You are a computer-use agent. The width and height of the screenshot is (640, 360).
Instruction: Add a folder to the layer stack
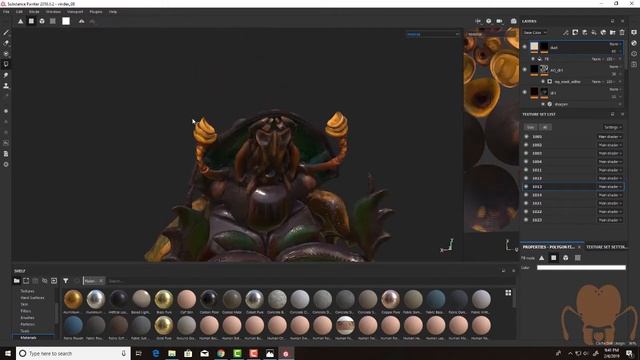click(x=613, y=32)
